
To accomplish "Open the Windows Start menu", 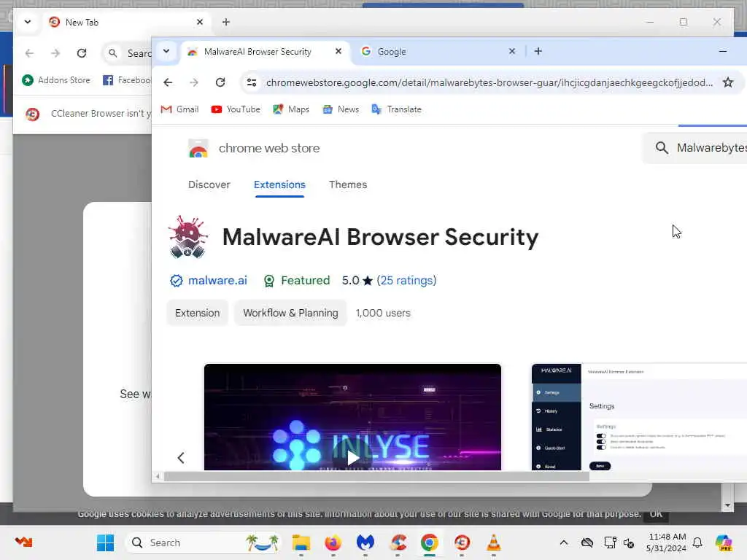I will (x=105, y=542).
